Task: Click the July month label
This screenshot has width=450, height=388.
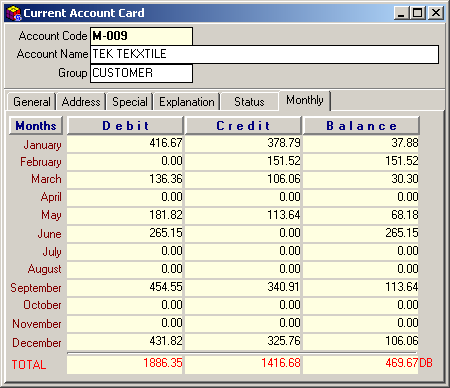Action: (52, 251)
